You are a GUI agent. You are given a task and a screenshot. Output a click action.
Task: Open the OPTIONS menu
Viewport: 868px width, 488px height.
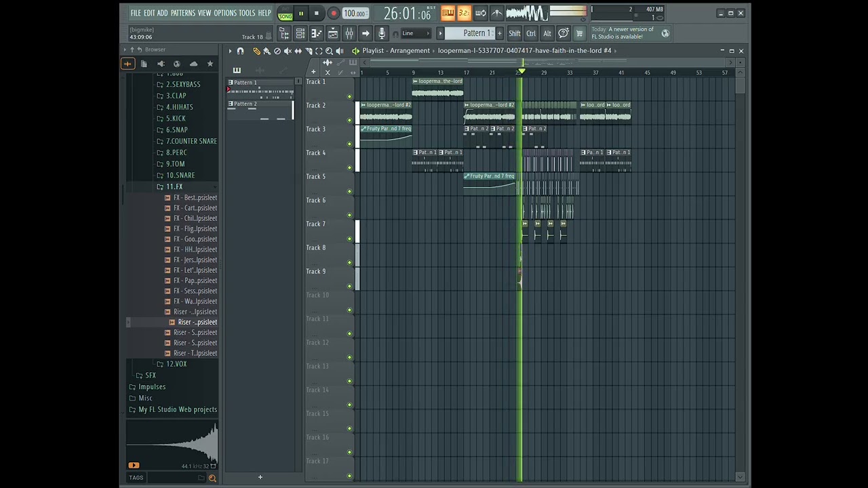pos(225,13)
